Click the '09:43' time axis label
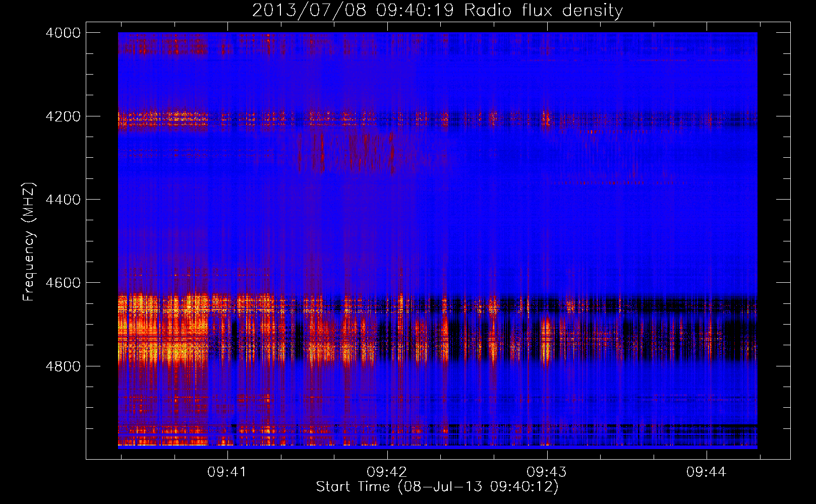 (546, 472)
